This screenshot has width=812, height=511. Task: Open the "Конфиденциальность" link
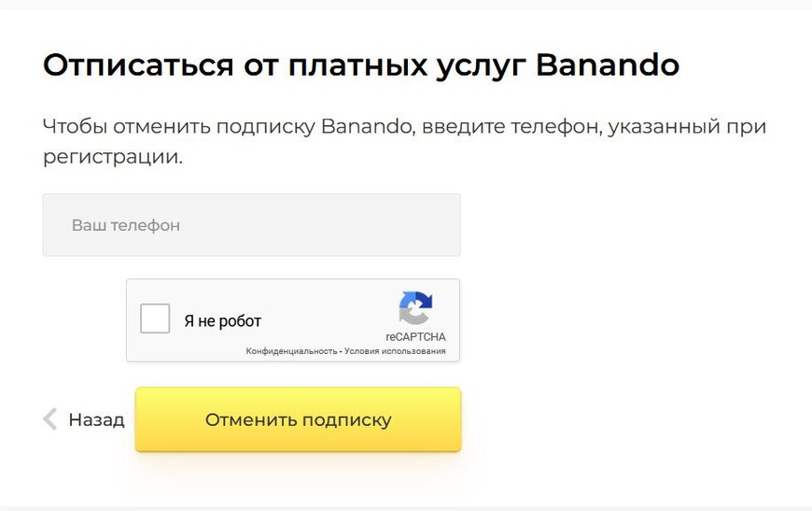tap(291, 351)
